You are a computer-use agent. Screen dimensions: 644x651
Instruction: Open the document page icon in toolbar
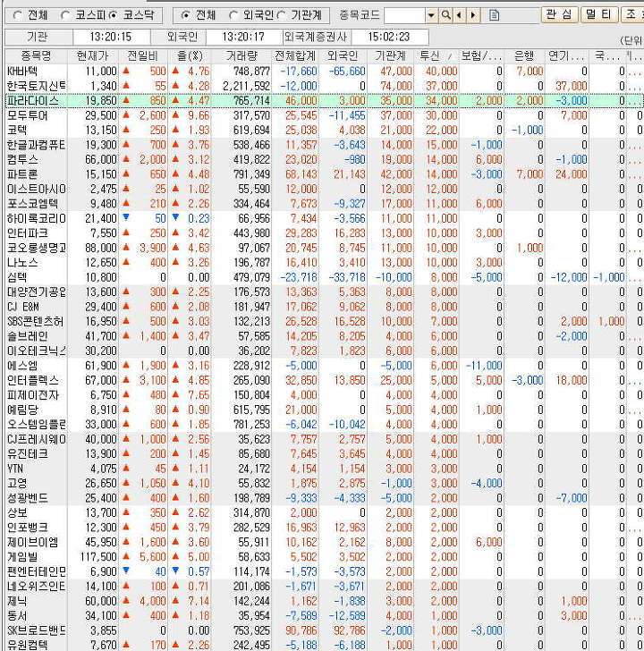(494, 15)
